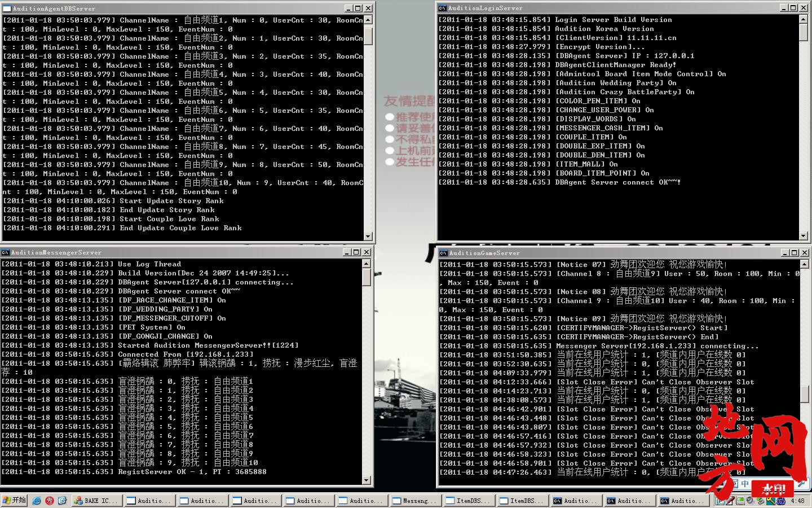Open AuditionLoginServer title bar system icon

point(443,8)
